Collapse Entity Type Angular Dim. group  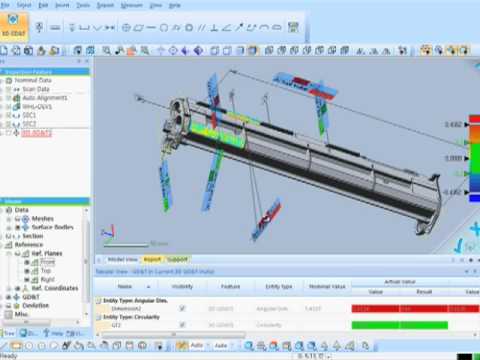pyautogui.click(x=98, y=301)
